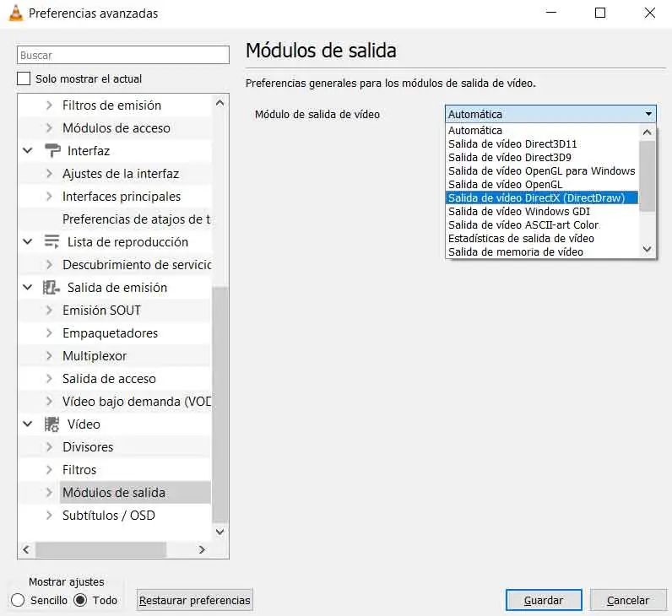Screen dimensions: 672x616
Task: Select the Interfaz tree label
Action: (x=89, y=151)
